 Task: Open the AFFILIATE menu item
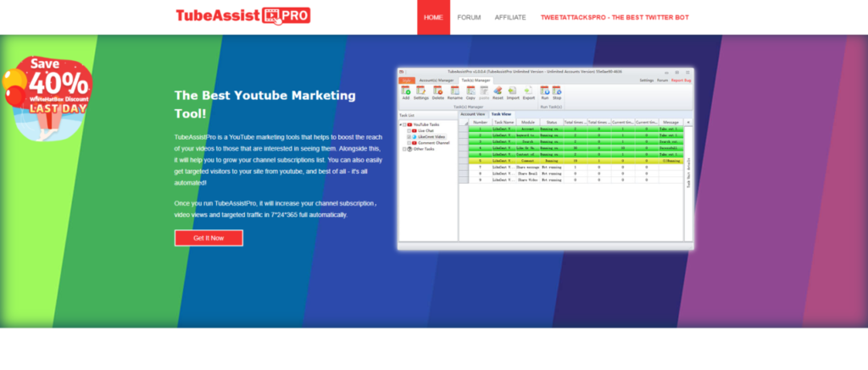[510, 17]
